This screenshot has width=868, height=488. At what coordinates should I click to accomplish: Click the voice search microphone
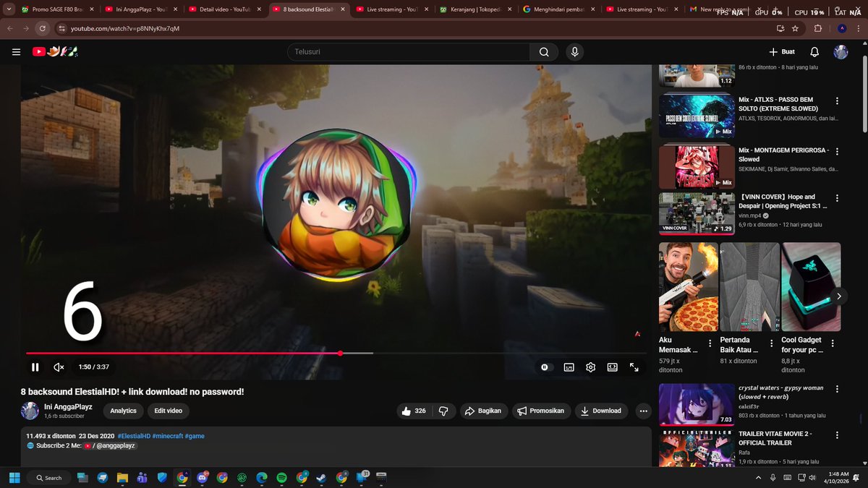(574, 51)
